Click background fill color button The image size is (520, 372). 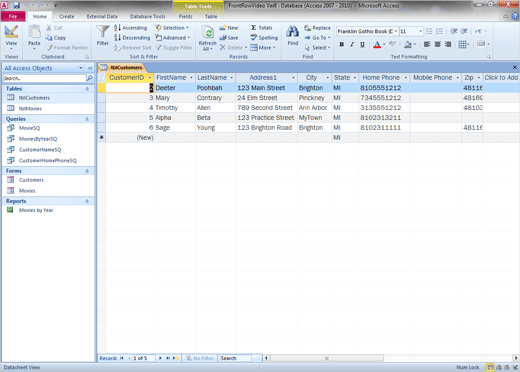[x=408, y=44]
